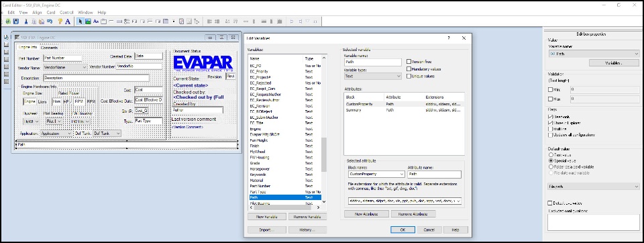
Task: Select Folder data card variable radio
Action: tap(551, 167)
